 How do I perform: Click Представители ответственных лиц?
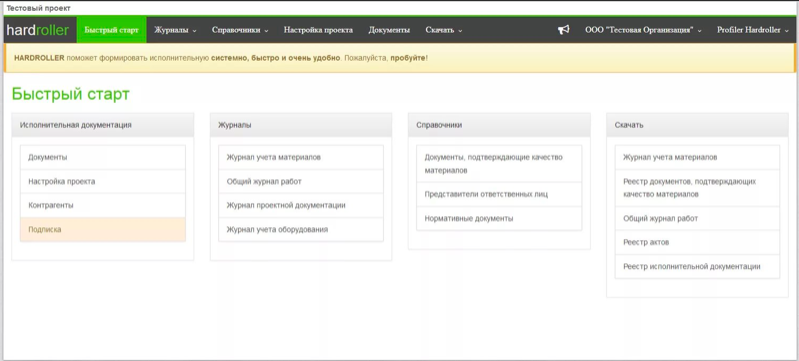499,194
